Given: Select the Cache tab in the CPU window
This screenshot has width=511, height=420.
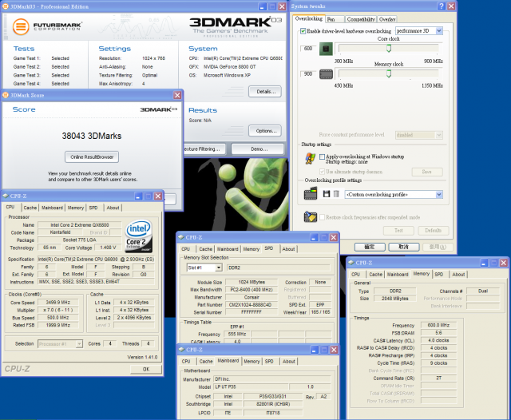Looking at the screenshot, I should tap(30, 208).
